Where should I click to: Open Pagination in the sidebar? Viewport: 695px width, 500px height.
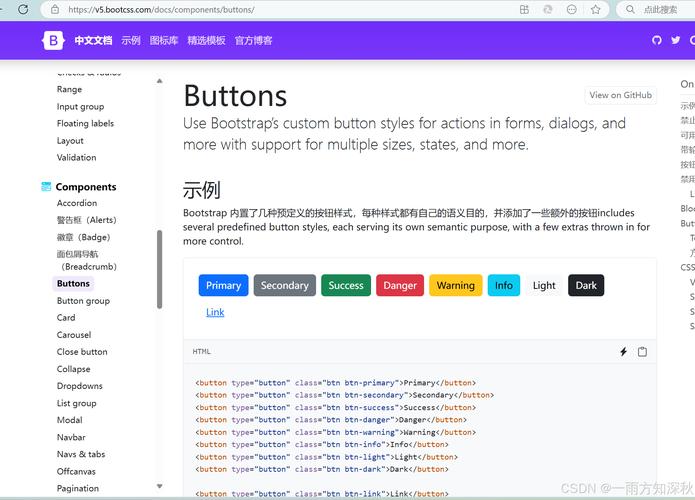[78, 488]
